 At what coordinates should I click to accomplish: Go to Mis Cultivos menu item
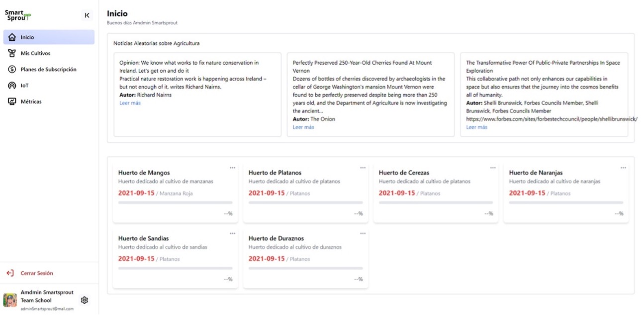pyautogui.click(x=35, y=53)
